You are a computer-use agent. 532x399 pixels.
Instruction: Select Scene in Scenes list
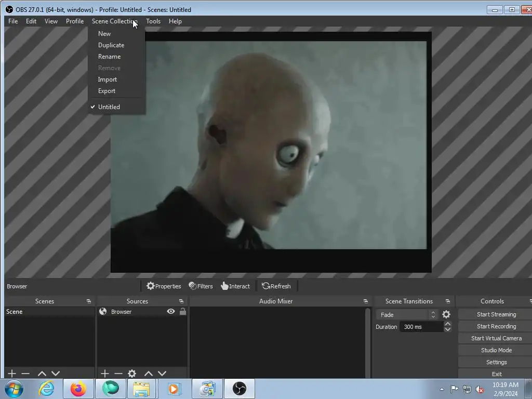49,312
